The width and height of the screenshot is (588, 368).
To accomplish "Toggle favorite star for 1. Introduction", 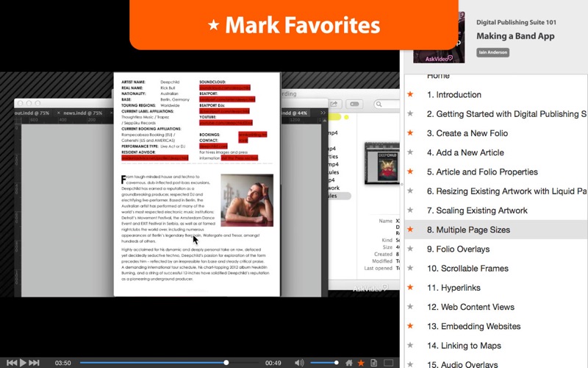I will click(410, 94).
